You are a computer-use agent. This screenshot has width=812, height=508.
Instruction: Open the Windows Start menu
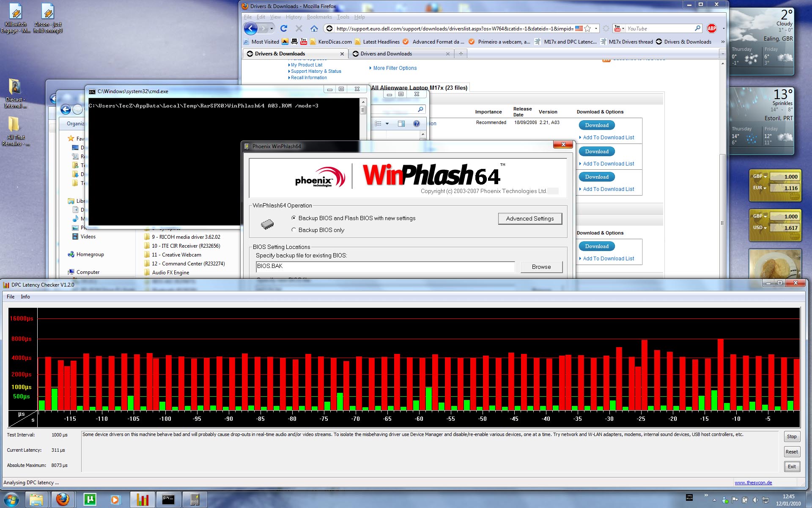(11, 500)
